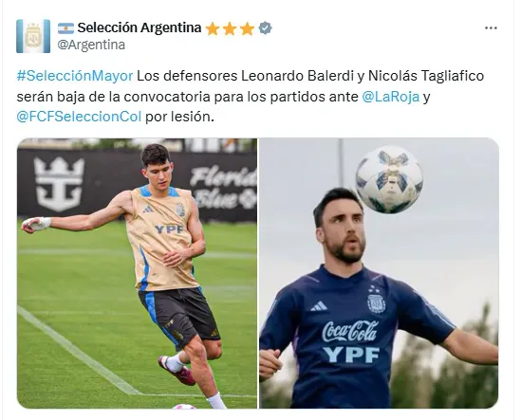
Task: Open the #SelecciónMayor hashtag
Action: pyautogui.click(x=75, y=76)
